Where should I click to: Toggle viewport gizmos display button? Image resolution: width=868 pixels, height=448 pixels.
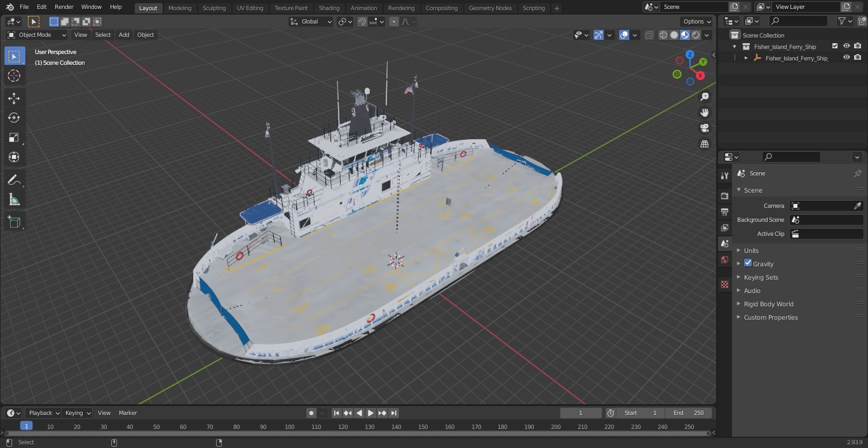[599, 35]
